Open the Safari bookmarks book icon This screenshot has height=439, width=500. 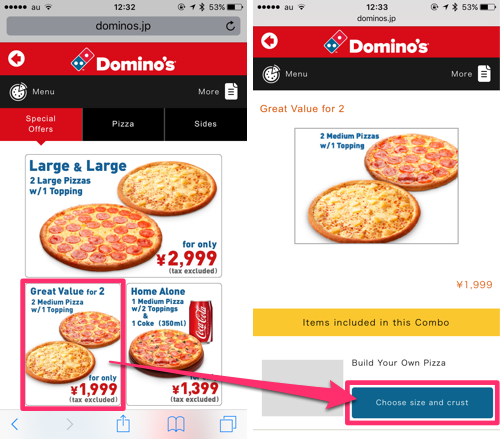click(x=176, y=424)
